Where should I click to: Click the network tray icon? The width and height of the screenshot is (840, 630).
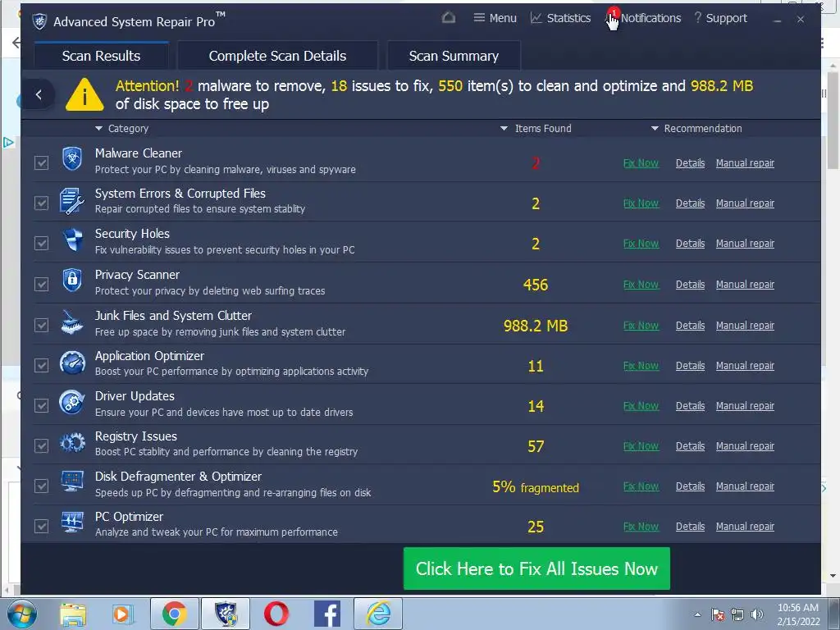(x=737, y=614)
